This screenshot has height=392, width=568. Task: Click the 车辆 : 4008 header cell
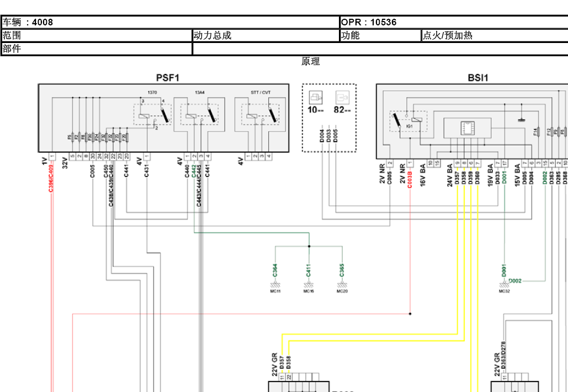(x=170, y=23)
